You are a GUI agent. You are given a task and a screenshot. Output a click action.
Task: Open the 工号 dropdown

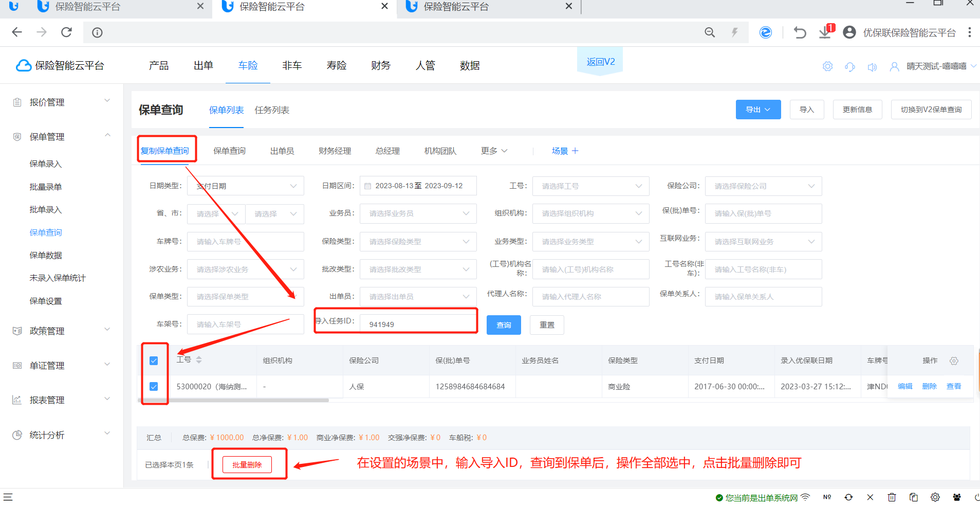(x=591, y=186)
